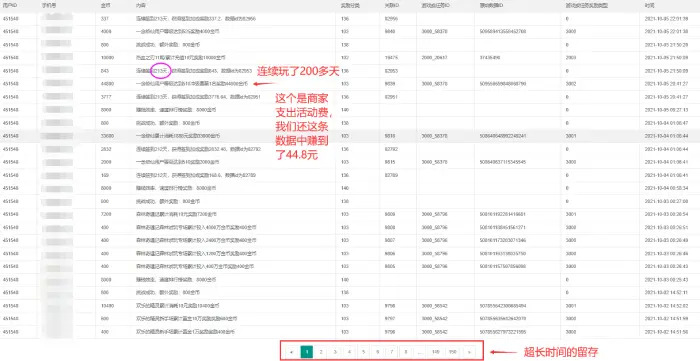Image resolution: width=700 pixels, height=361 pixels.
Task: Click the 时间 column header
Action: 649,6
